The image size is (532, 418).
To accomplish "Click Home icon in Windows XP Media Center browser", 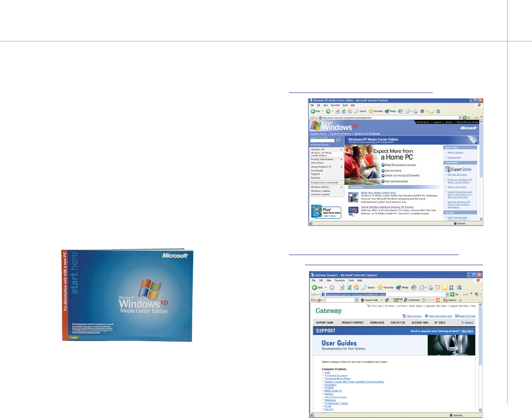I will 350,111.
